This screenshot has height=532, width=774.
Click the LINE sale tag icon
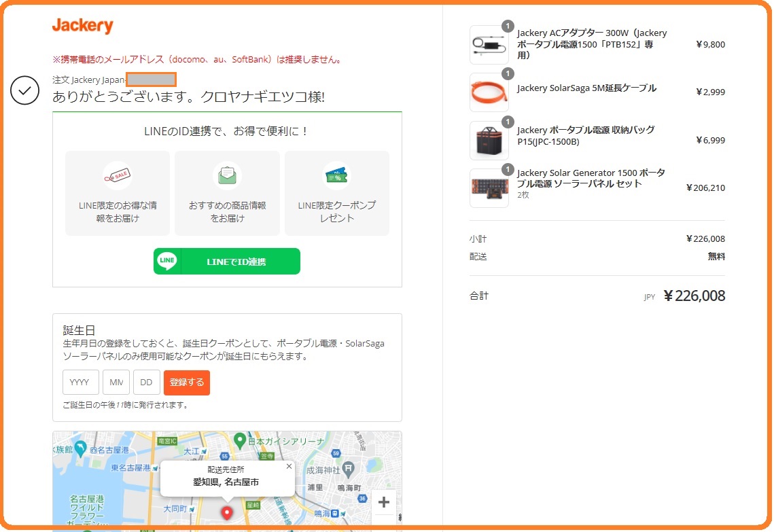[118, 176]
